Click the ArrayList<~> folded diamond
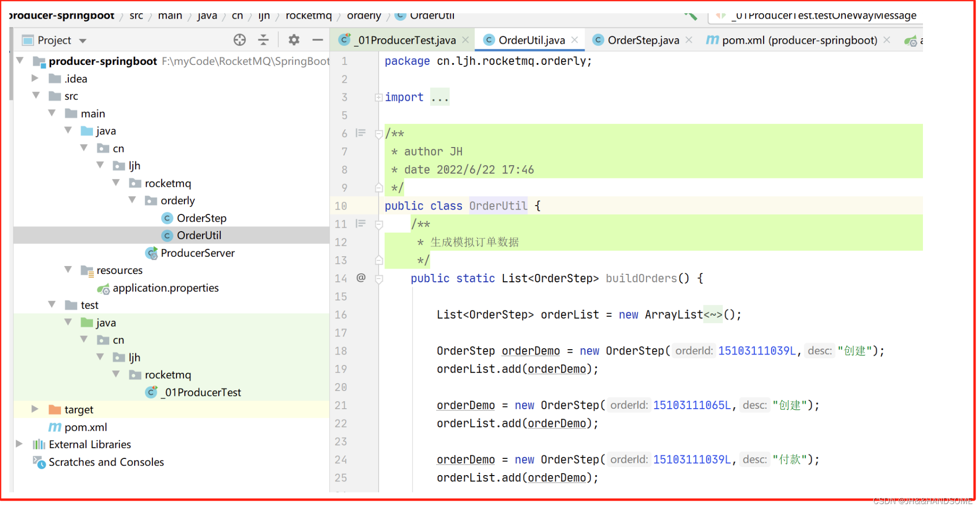 tap(713, 315)
